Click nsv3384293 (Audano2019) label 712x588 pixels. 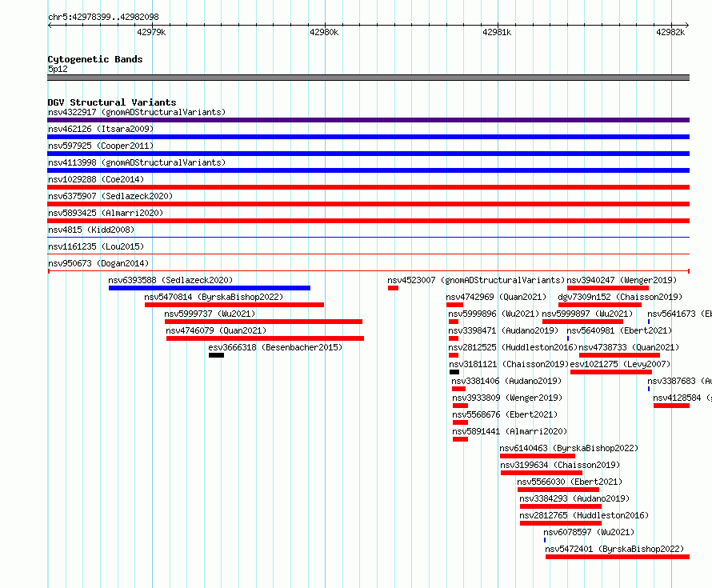574,498
